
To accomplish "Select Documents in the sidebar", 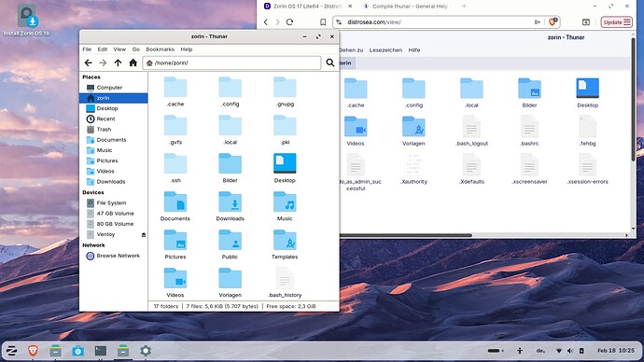I will (x=113, y=140).
